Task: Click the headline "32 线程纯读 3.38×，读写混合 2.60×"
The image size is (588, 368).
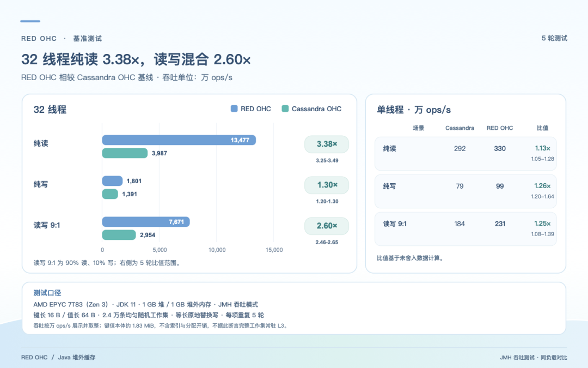Action: coord(136,59)
